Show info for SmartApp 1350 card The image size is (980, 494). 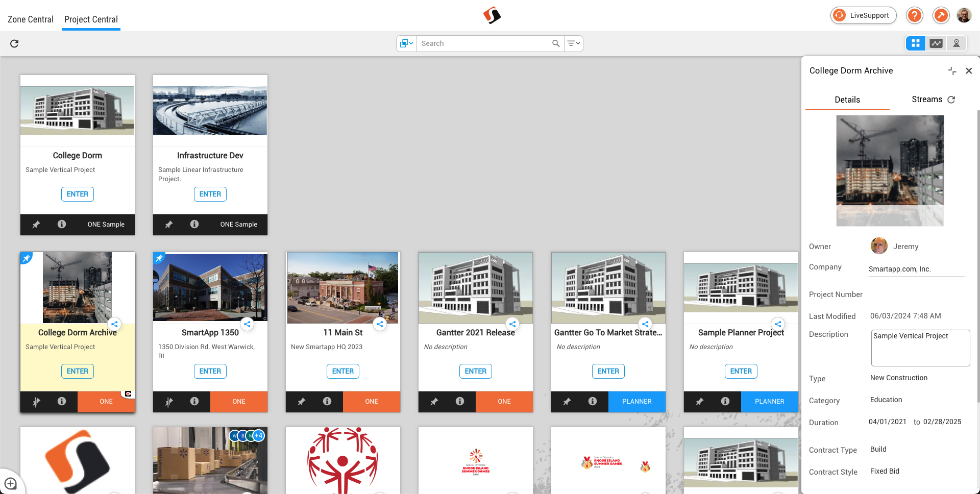[194, 401]
